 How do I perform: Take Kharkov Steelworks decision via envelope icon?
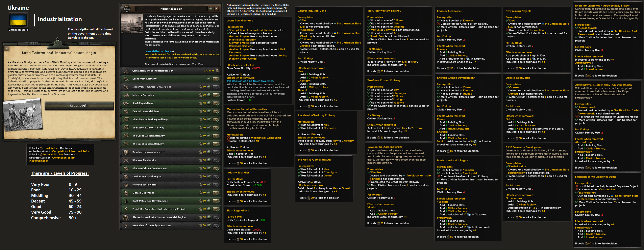pos(216,160)
